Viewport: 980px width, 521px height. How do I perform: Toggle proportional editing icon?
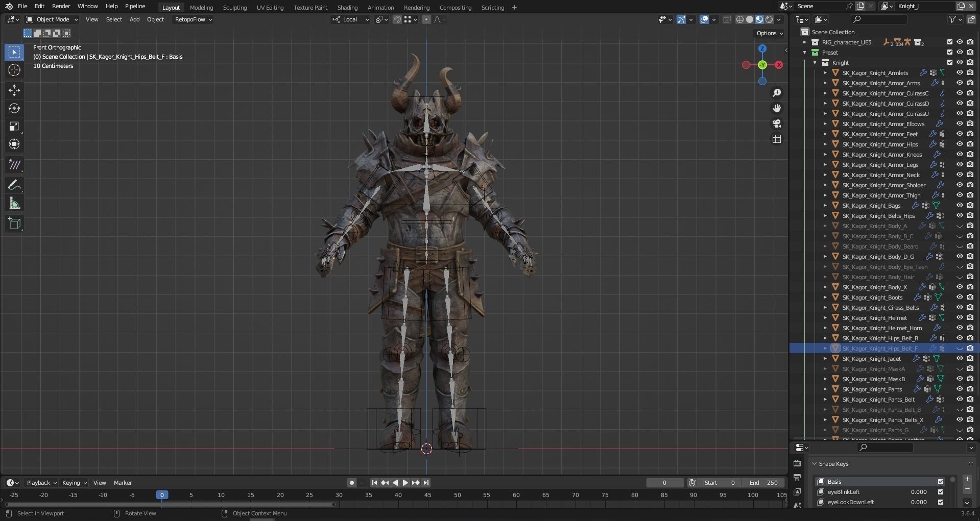426,19
